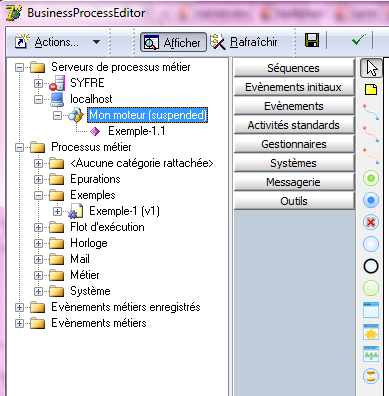Click the purple diamond Exemple-1.1 icon

point(95,131)
